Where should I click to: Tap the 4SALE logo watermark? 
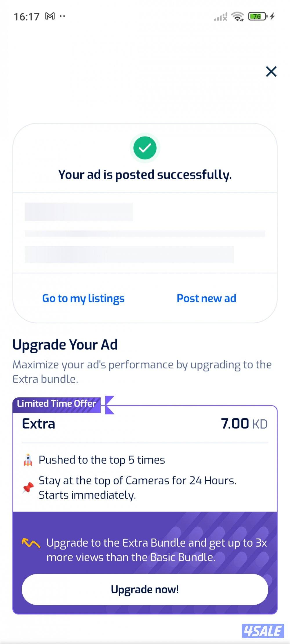[263, 631]
